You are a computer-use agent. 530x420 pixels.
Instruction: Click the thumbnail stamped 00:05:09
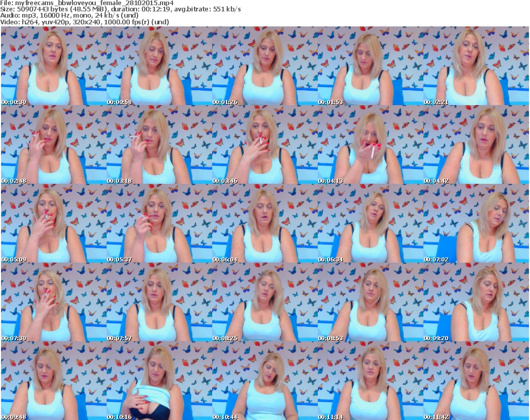click(54, 224)
